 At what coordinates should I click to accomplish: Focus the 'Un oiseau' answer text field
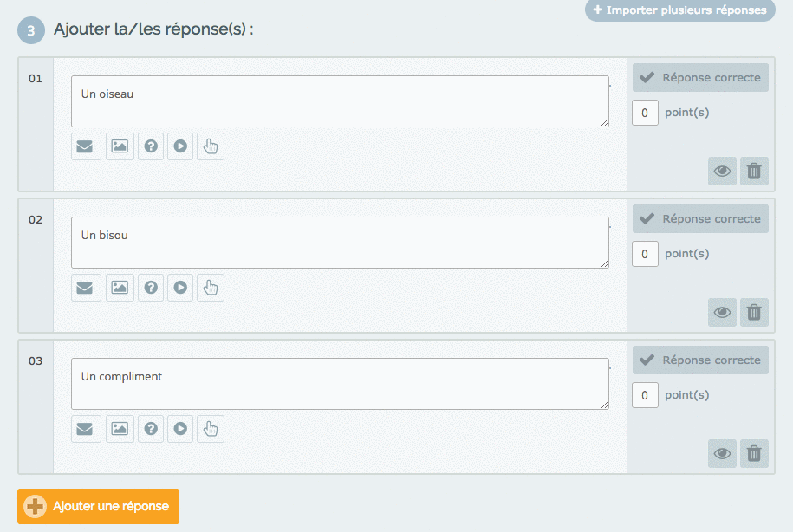click(340, 101)
